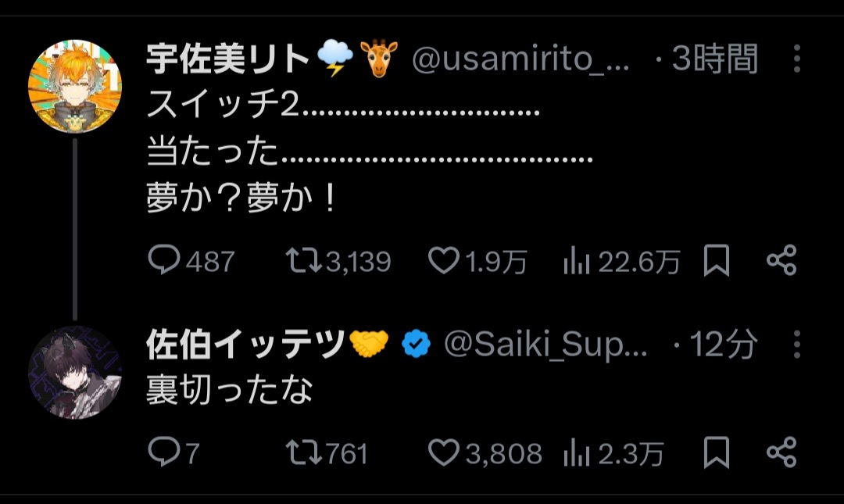Open the 裏切ったな reply text
The width and height of the screenshot is (844, 504).
click(230, 391)
